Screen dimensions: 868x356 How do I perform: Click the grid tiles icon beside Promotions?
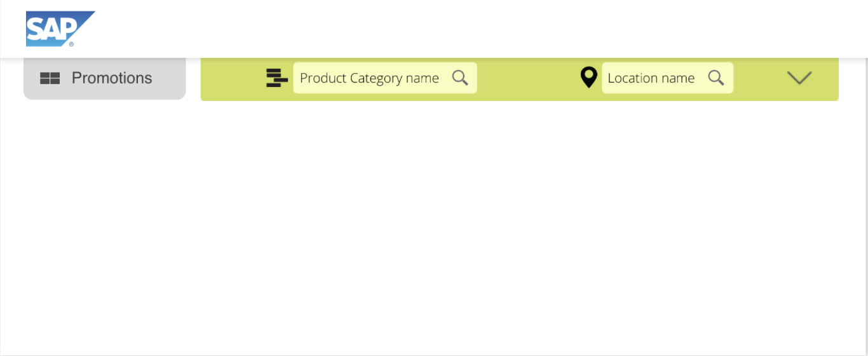point(50,78)
